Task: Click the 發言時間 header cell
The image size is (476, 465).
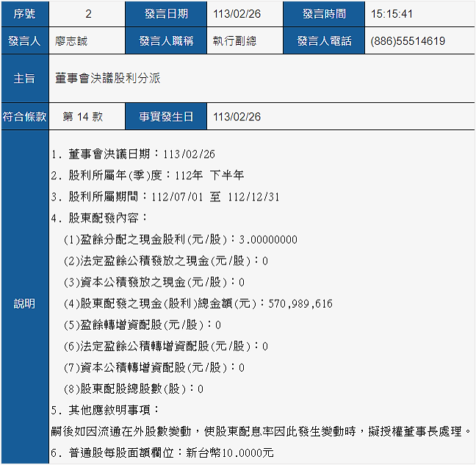Action: (323, 14)
